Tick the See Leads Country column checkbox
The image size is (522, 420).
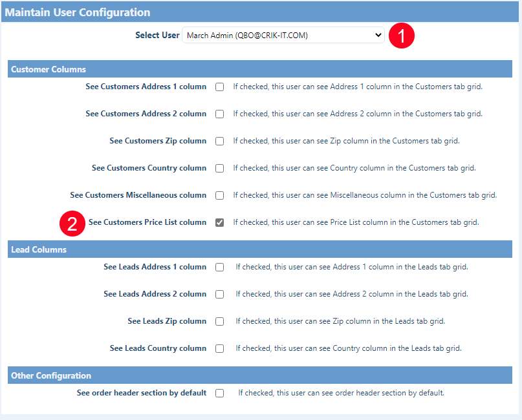pyautogui.click(x=220, y=348)
